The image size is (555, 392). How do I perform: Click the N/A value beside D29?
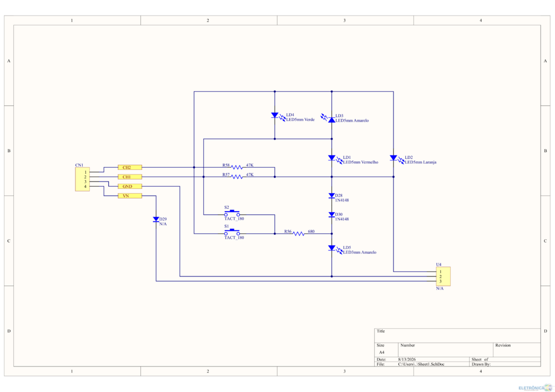(163, 224)
